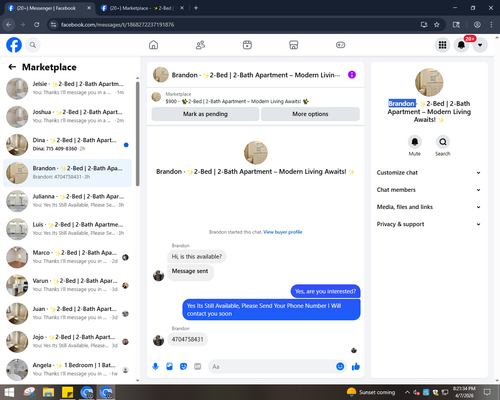Expand the Customize chat section

click(x=429, y=173)
